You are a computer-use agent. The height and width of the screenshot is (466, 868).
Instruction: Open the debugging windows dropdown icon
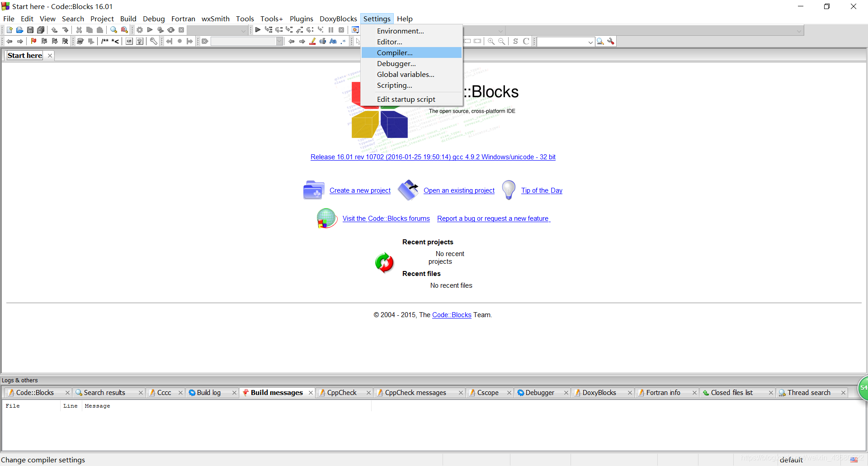coord(355,30)
